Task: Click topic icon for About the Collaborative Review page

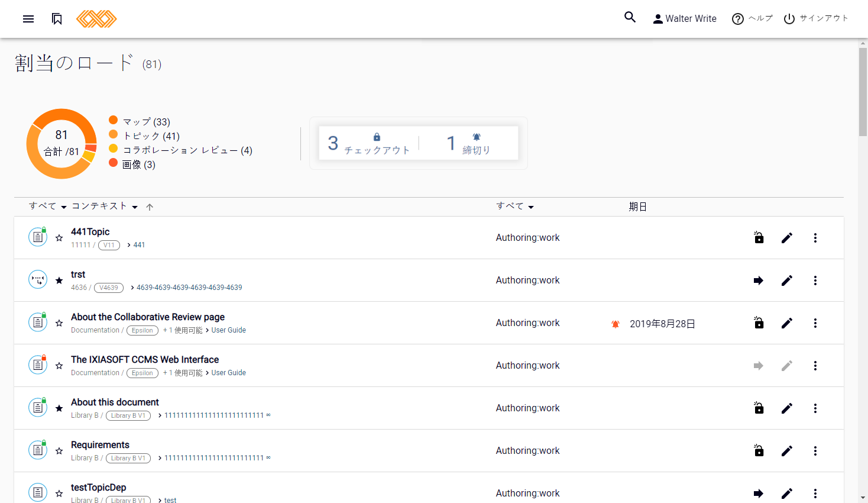Action: [x=38, y=322]
